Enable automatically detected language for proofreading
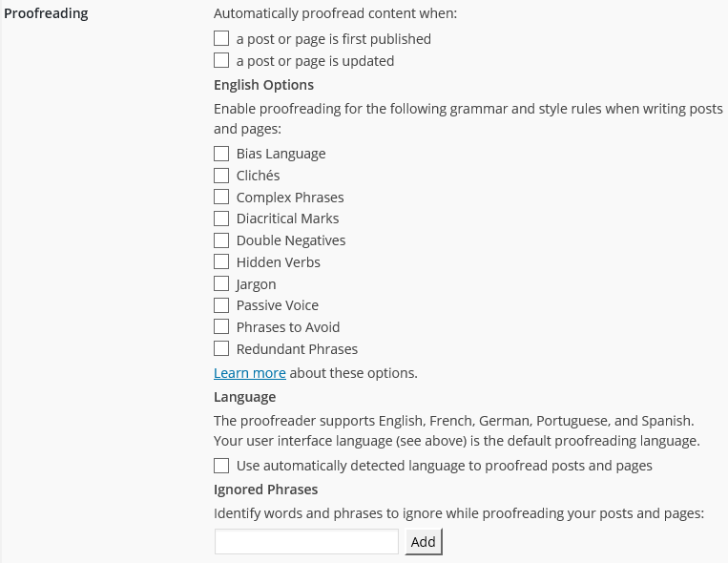The width and height of the screenshot is (728, 563). coord(221,466)
